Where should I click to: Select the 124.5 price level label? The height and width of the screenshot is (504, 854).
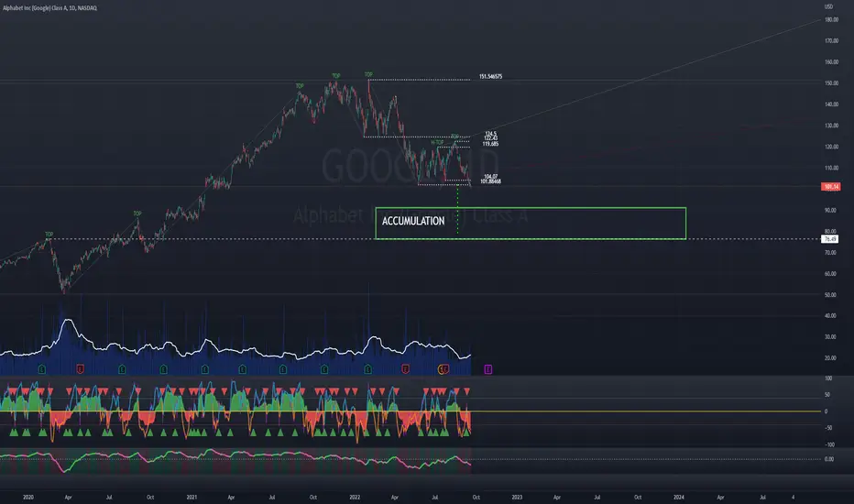pos(491,134)
